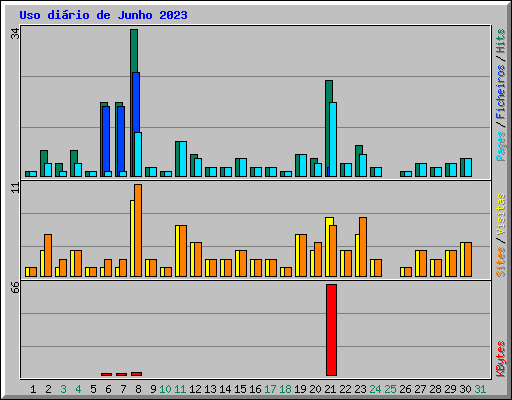Click the Visitas legend label
The width and height of the screenshot is (512, 400).
coord(500,214)
